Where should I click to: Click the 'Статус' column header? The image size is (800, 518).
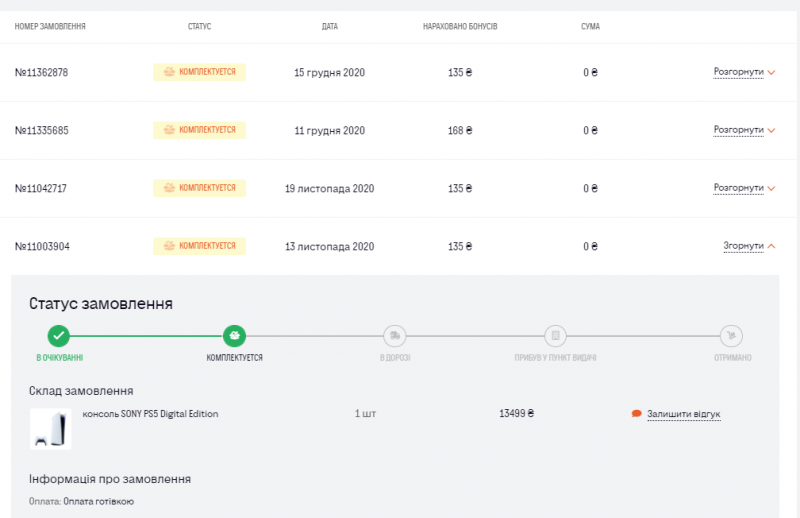[199, 26]
